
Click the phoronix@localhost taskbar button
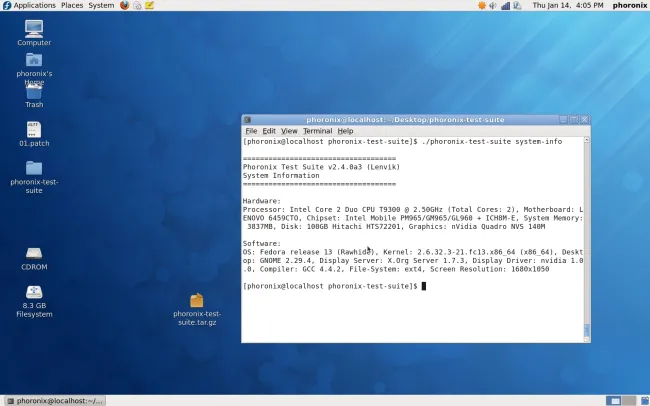point(55,401)
